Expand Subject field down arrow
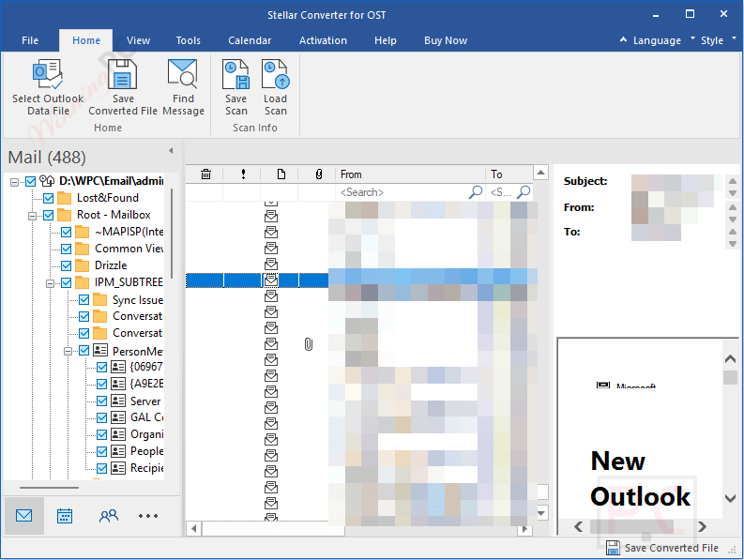Image resolution: width=744 pixels, height=560 pixels. click(733, 193)
